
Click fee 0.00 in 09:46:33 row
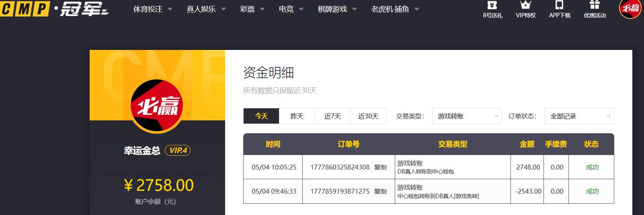point(557,191)
